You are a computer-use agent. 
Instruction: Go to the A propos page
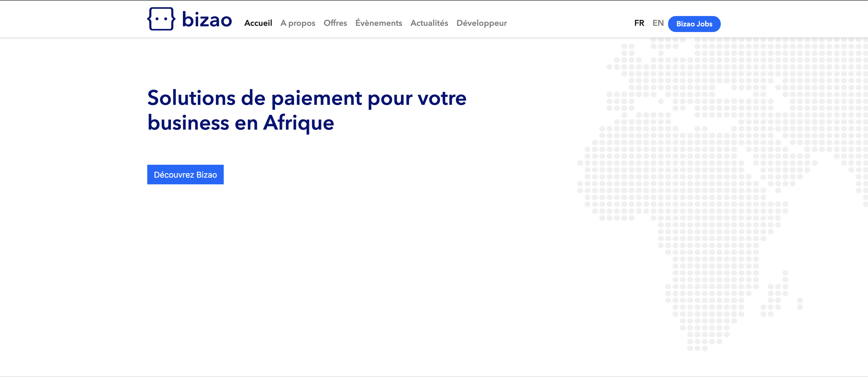tap(298, 23)
